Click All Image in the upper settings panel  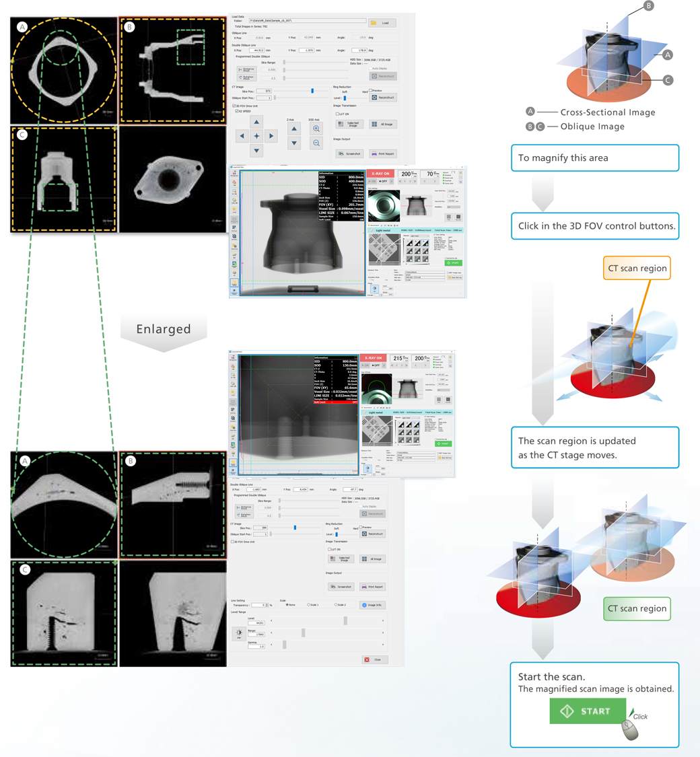(x=383, y=124)
